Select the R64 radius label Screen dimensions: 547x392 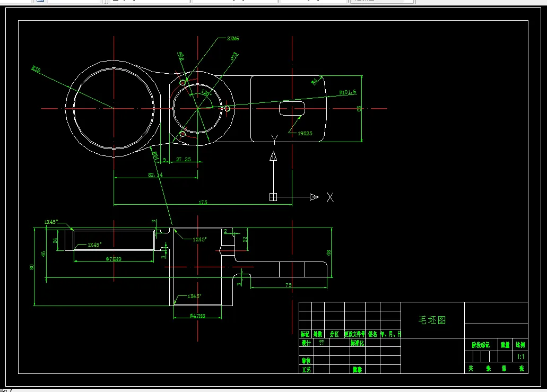tap(155, 156)
